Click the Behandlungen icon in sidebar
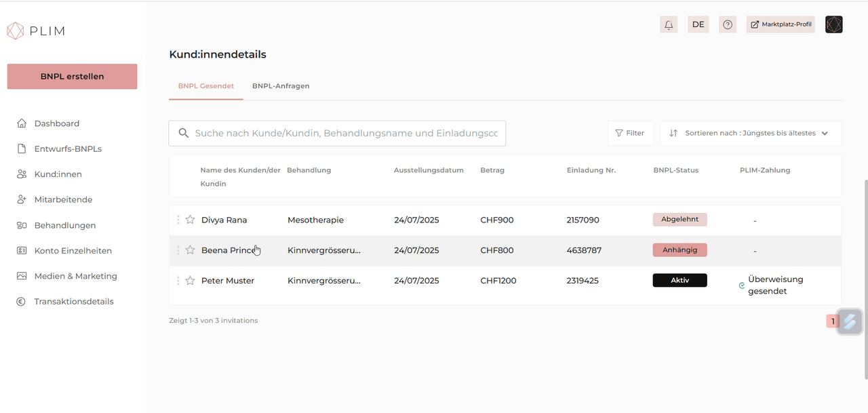 (x=22, y=225)
